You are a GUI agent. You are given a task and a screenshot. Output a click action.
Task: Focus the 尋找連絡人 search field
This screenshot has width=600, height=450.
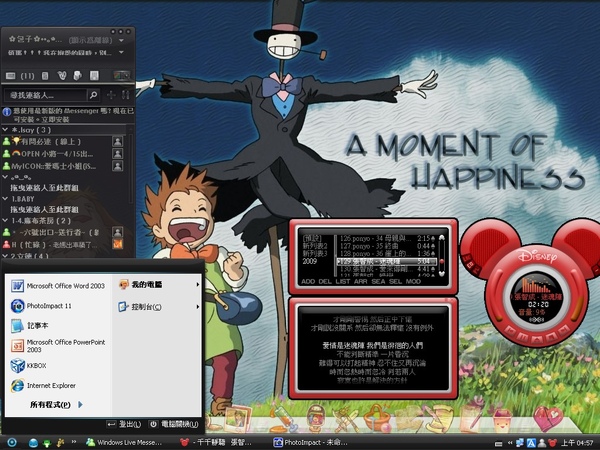point(46,95)
